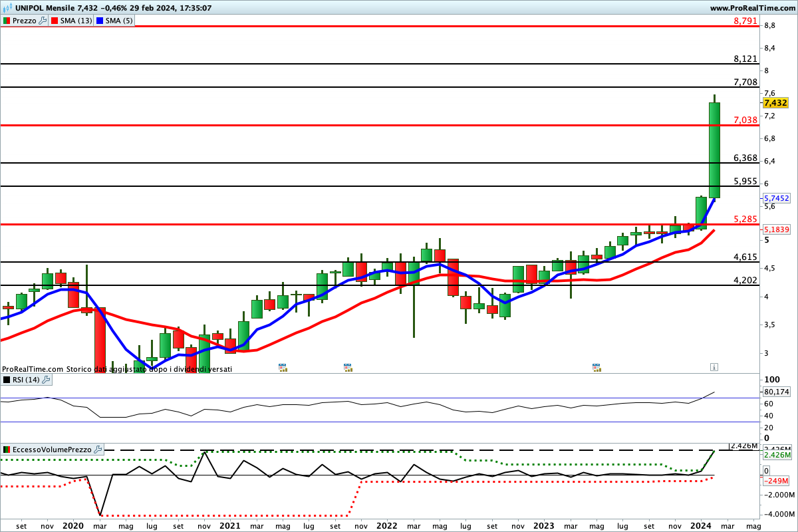Screen dimensions: 798x532
Task: Select the Prezzo legend label
Action: pos(25,21)
